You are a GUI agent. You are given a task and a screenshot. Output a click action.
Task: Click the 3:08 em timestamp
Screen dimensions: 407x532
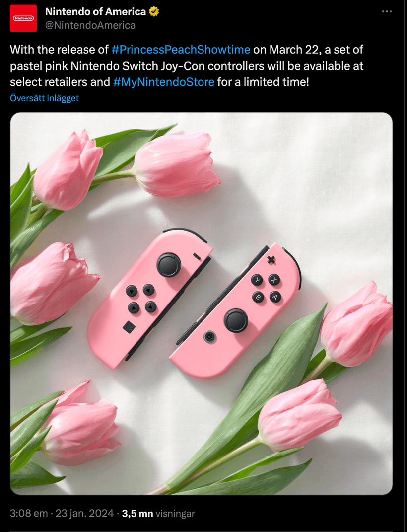click(28, 513)
